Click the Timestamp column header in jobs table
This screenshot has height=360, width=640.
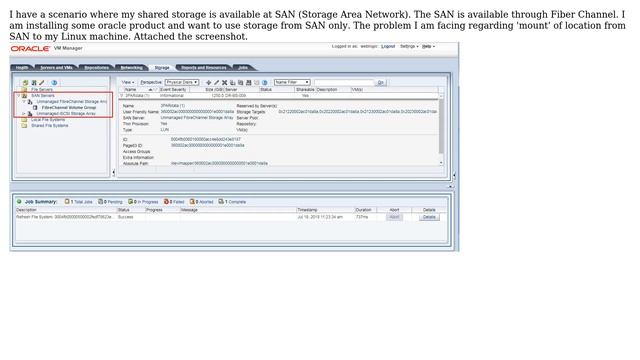tap(307, 210)
